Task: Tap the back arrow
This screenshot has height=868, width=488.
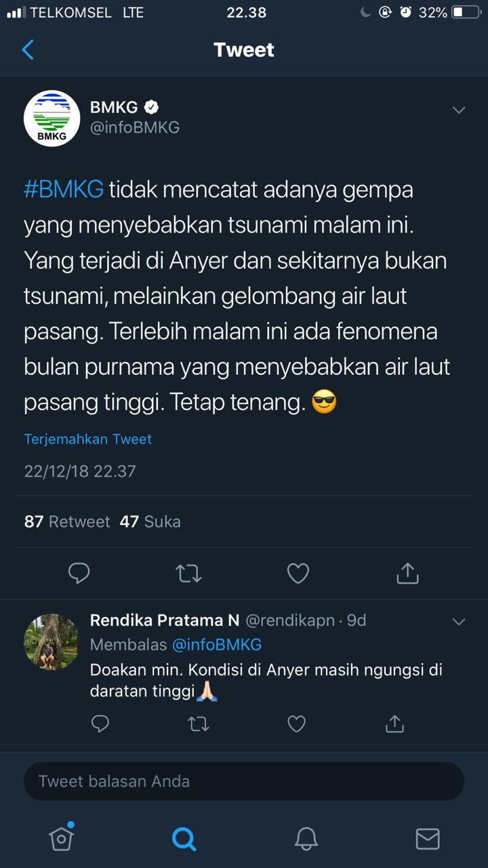Action: click(28, 50)
